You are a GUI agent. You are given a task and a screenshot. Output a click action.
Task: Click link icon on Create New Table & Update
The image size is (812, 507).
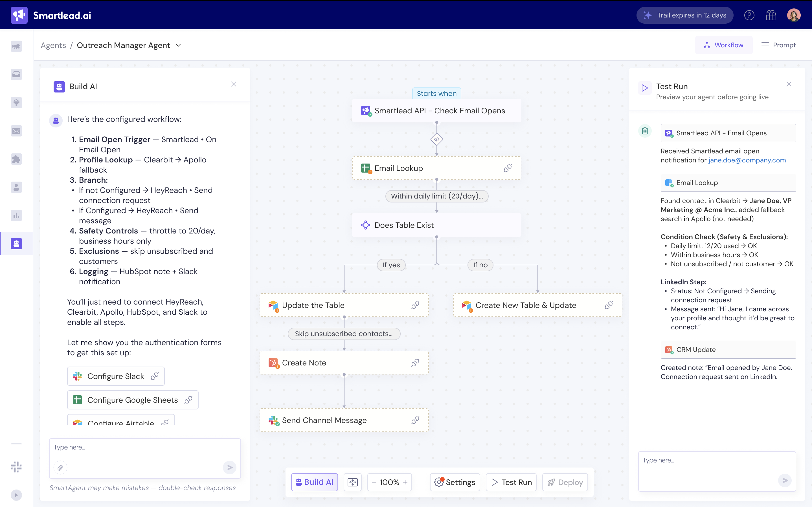click(x=609, y=305)
